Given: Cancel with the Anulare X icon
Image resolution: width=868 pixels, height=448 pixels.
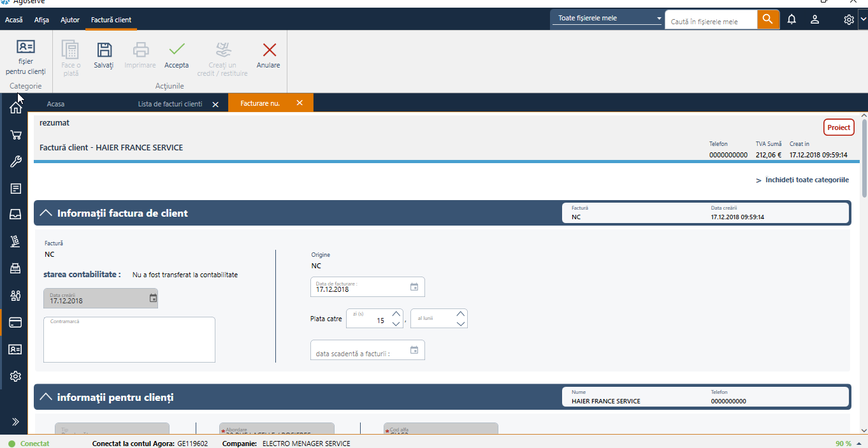Looking at the screenshot, I should click(x=270, y=50).
